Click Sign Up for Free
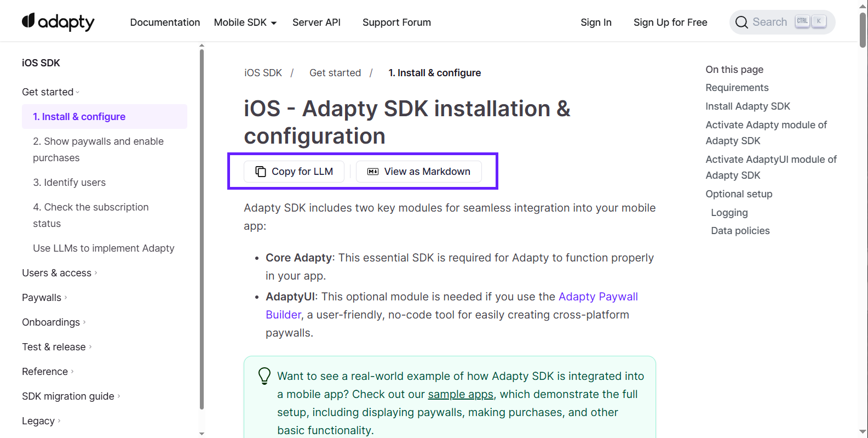This screenshot has height=438, width=868. click(670, 22)
